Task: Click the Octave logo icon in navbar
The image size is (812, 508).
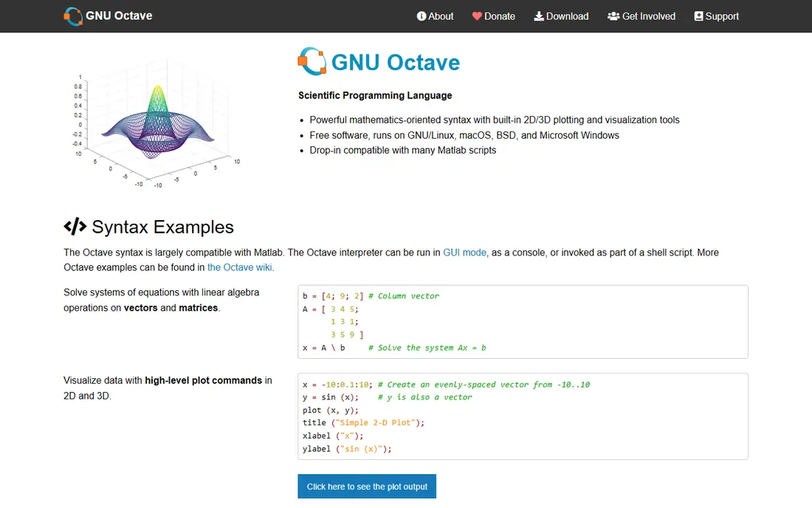Action: click(73, 16)
